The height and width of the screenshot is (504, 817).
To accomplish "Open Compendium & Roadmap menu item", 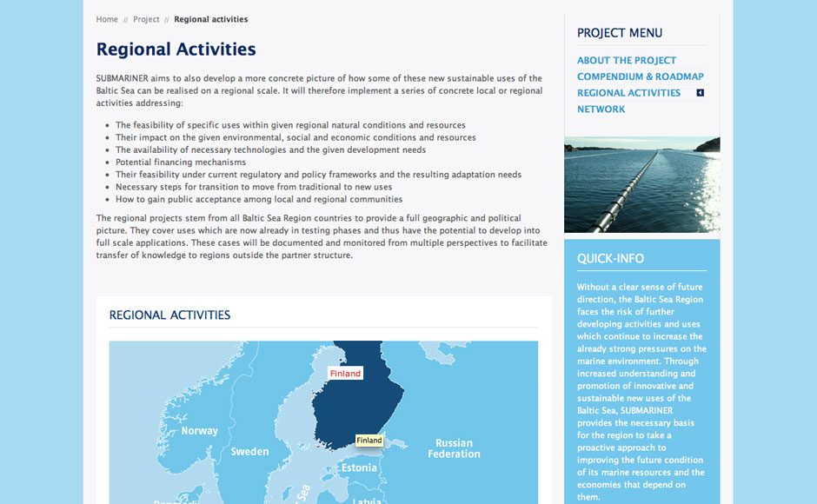I will pyautogui.click(x=640, y=76).
